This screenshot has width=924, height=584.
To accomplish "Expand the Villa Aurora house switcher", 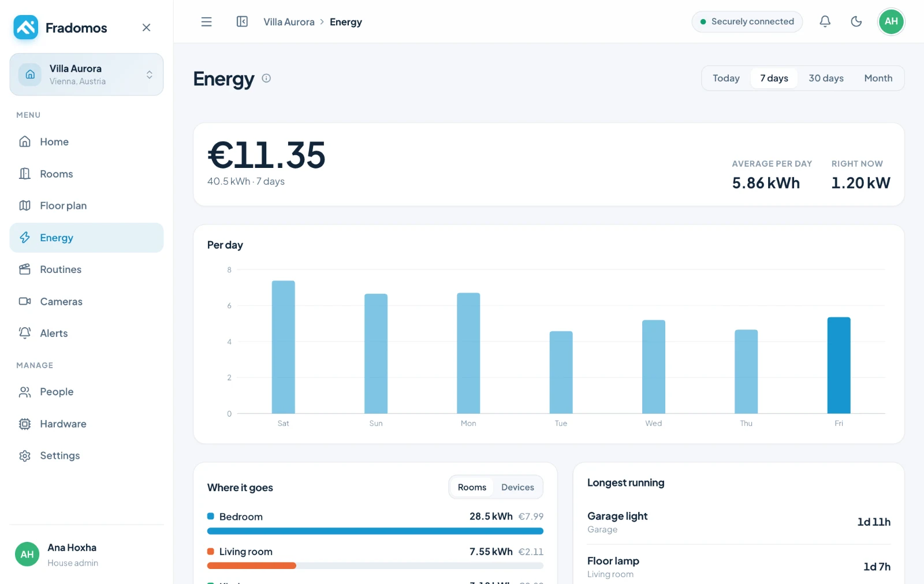I will pyautogui.click(x=87, y=74).
